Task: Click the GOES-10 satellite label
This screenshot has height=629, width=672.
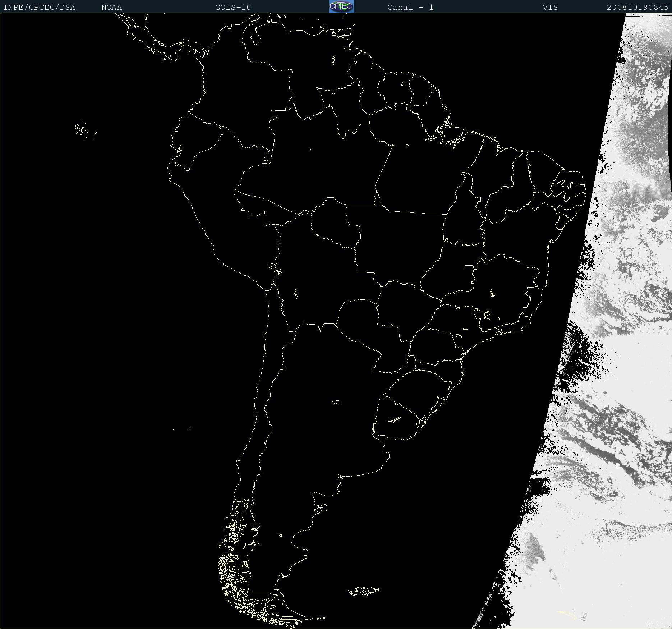Action: [233, 7]
